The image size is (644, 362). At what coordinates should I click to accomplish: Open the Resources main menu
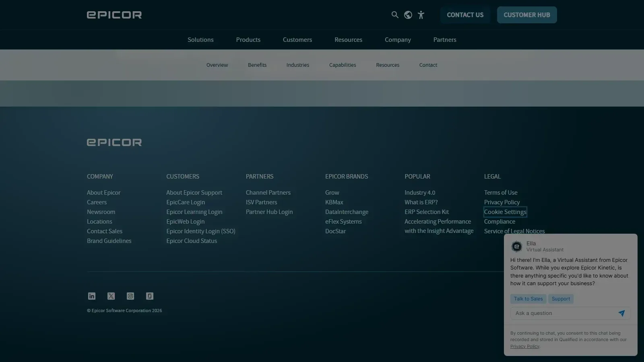[x=349, y=40]
